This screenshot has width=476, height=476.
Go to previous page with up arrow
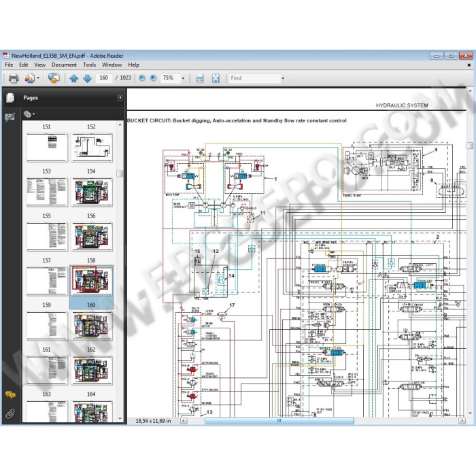[x=73, y=78]
